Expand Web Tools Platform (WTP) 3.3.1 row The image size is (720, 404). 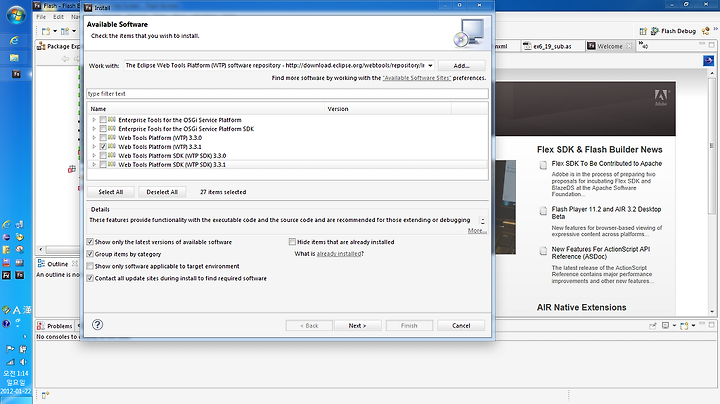coord(94,147)
